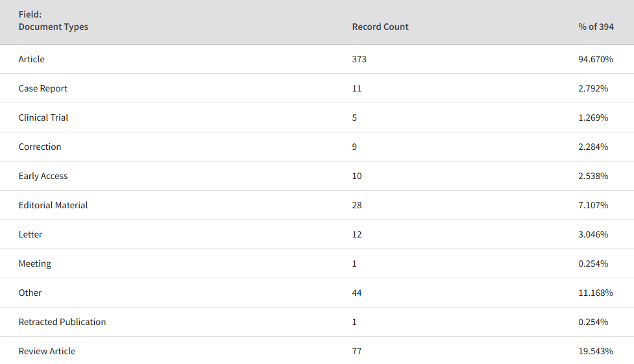Click the Document Types column header
This screenshot has height=364, width=634.
click(53, 27)
